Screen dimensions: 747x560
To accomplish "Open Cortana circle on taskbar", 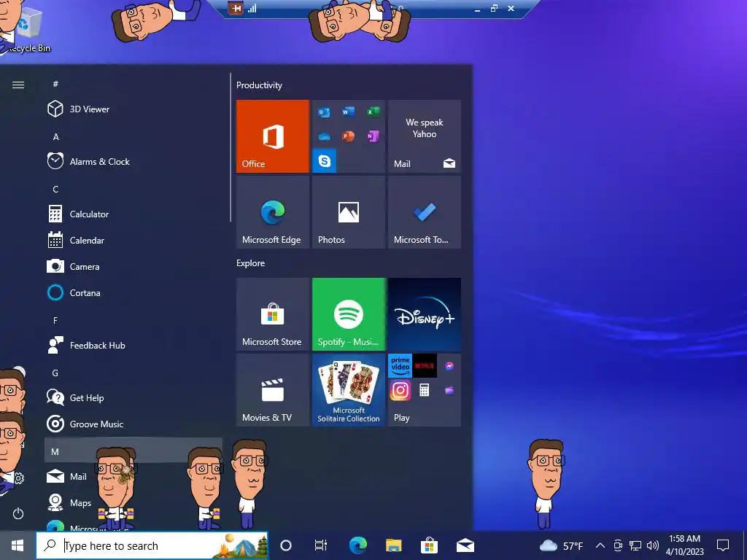I will pyautogui.click(x=286, y=545).
